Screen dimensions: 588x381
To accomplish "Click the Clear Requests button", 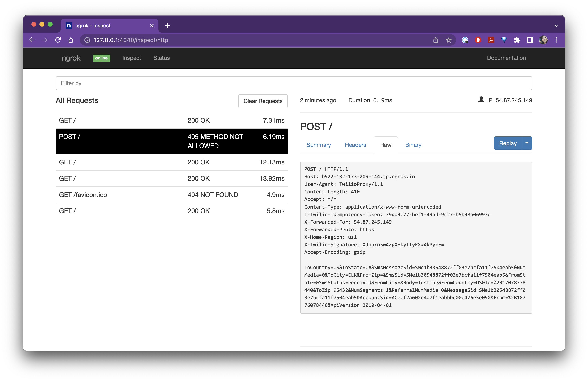I will click(263, 101).
